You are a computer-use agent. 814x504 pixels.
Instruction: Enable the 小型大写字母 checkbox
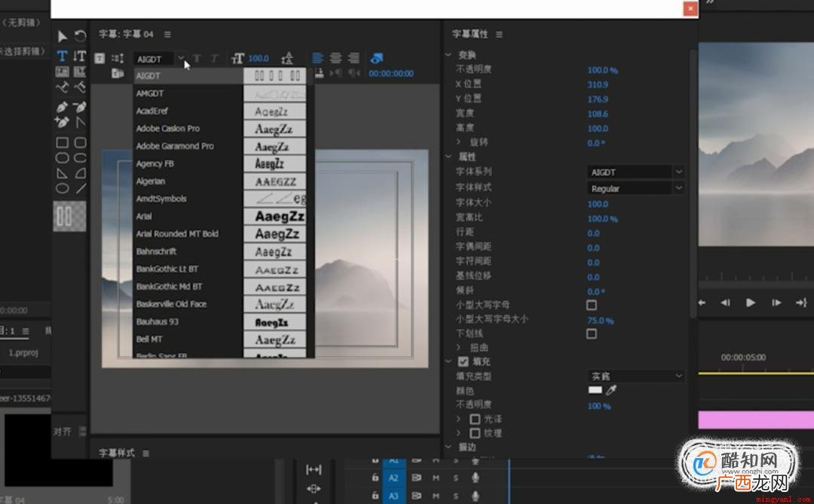592,304
